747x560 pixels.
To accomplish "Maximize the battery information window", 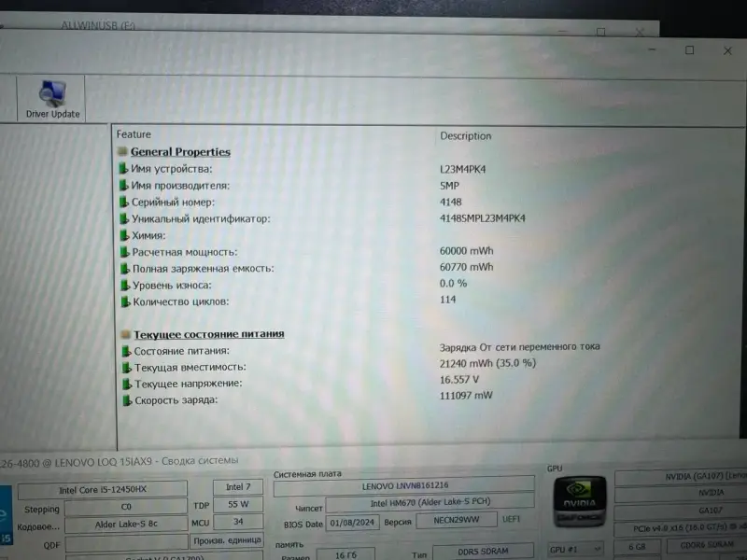I will click(689, 50).
